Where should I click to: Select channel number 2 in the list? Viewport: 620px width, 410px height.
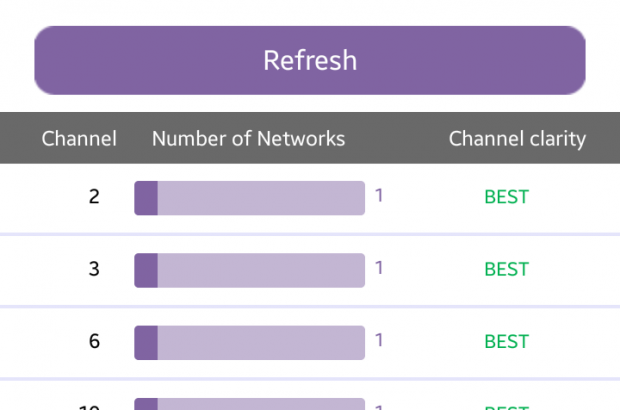(94, 197)
